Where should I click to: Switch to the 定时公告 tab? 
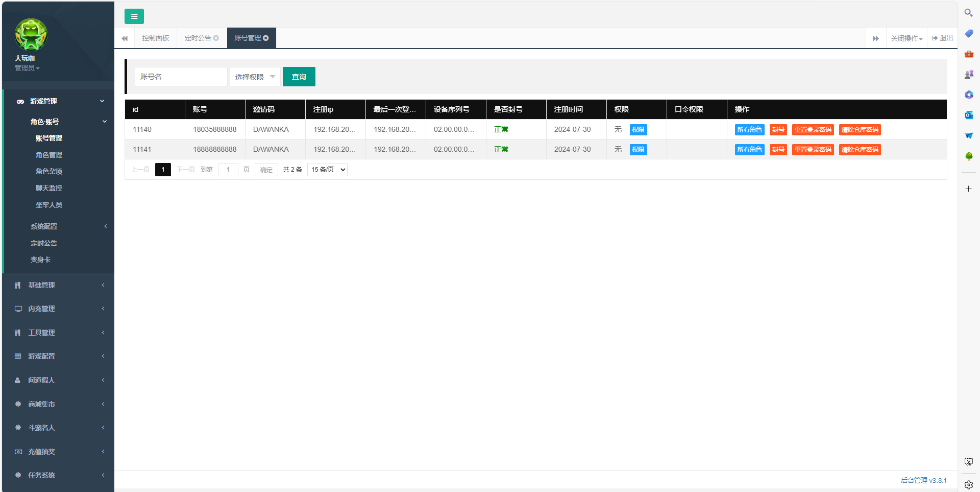click(198, 38)
